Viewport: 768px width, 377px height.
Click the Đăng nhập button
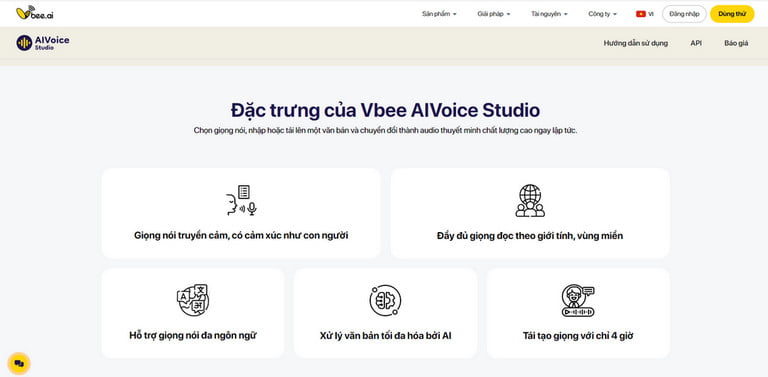[684, 14]
